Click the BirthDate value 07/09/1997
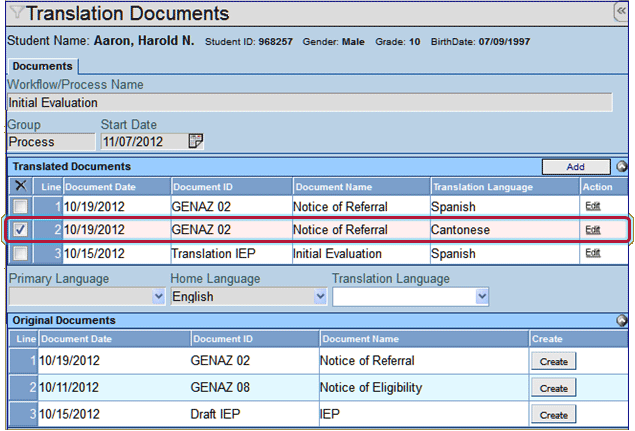Screen dimensions: 635x431 click(504, 42)
